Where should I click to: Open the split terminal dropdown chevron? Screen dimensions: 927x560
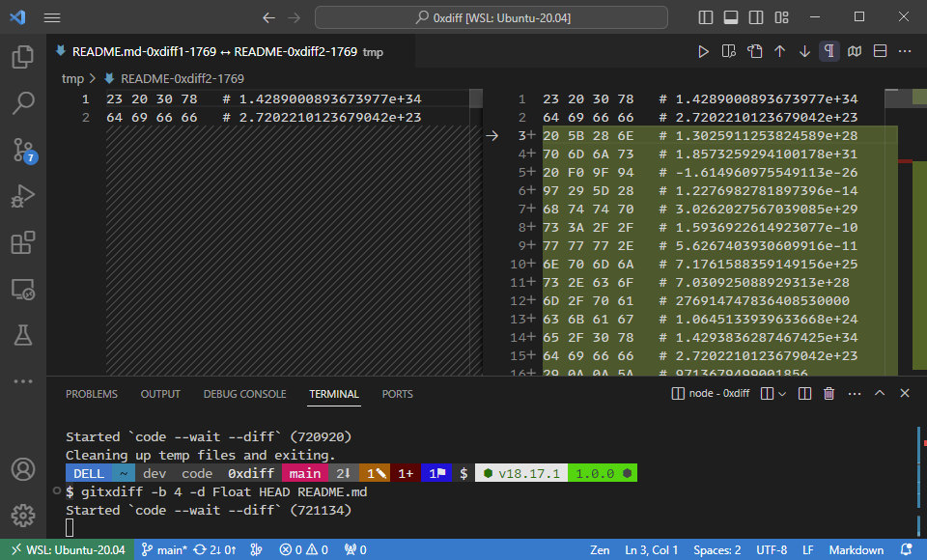pos(782,394)
